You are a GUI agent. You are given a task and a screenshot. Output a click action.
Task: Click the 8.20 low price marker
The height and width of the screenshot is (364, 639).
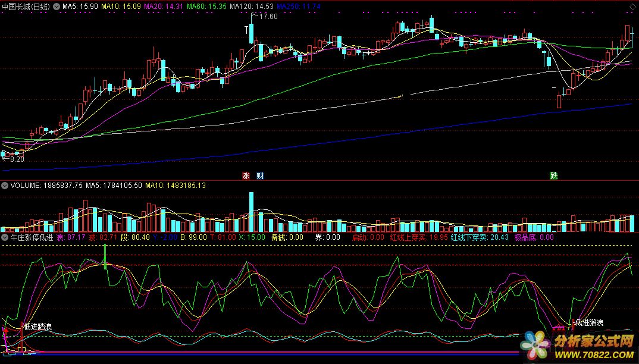pyautogui.click(x=17, y=159)
